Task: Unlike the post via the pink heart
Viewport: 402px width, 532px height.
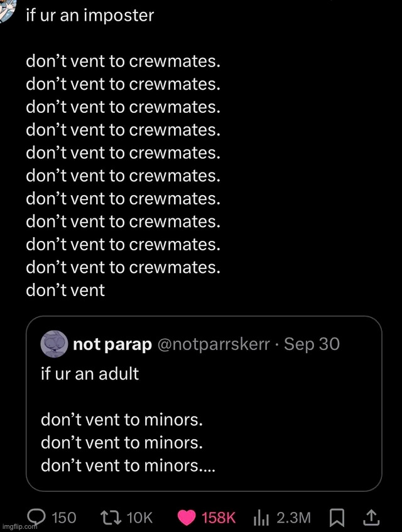Action: 187,517
